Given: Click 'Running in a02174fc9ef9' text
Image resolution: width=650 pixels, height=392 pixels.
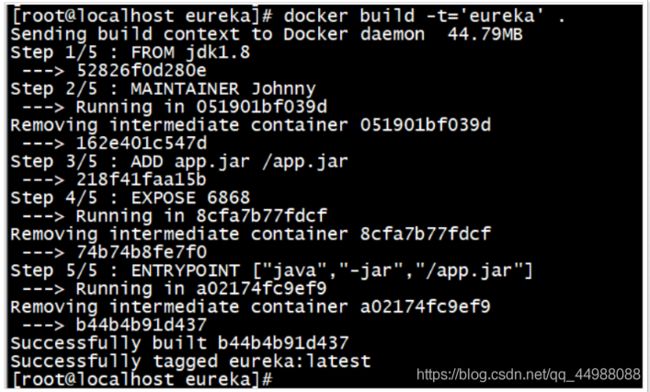Looking at the screenshot, I should point(201,288).
